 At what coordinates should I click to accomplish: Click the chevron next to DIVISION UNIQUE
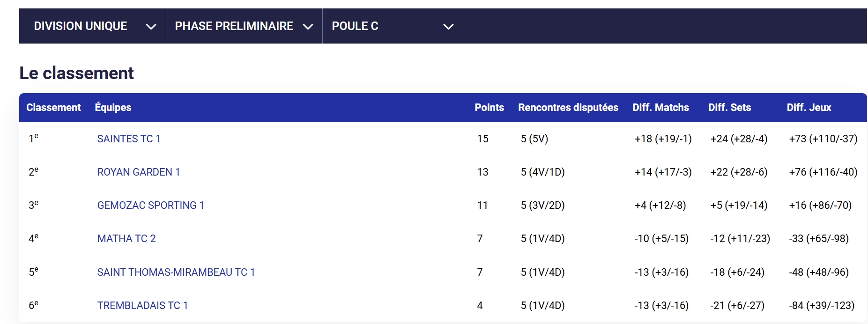(x=151, y=27)
